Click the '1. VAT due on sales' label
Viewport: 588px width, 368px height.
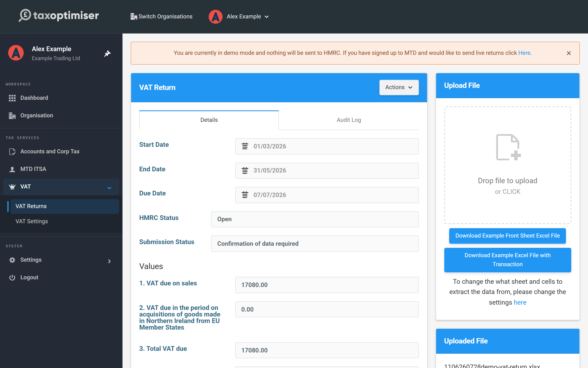pos(168,283)
